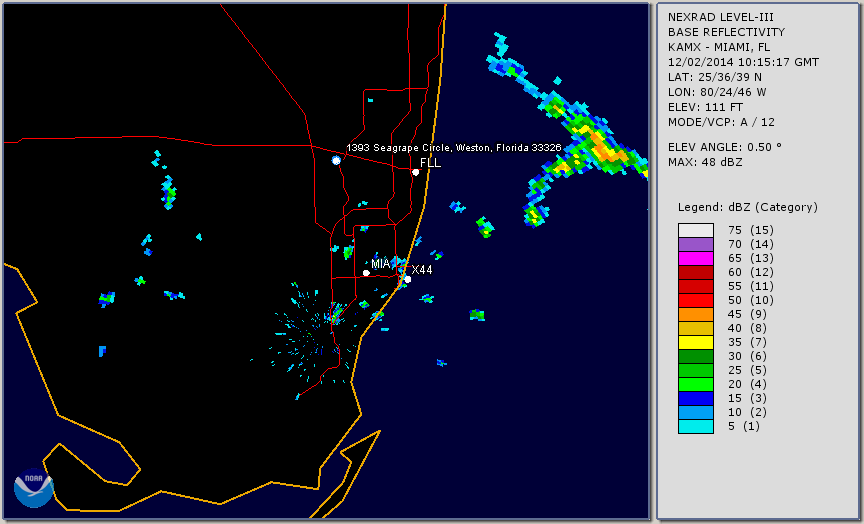Click the 'MODE/VCP: A / 12' text
The width and height of the screenshot is (864, 524).
point(721,122)
